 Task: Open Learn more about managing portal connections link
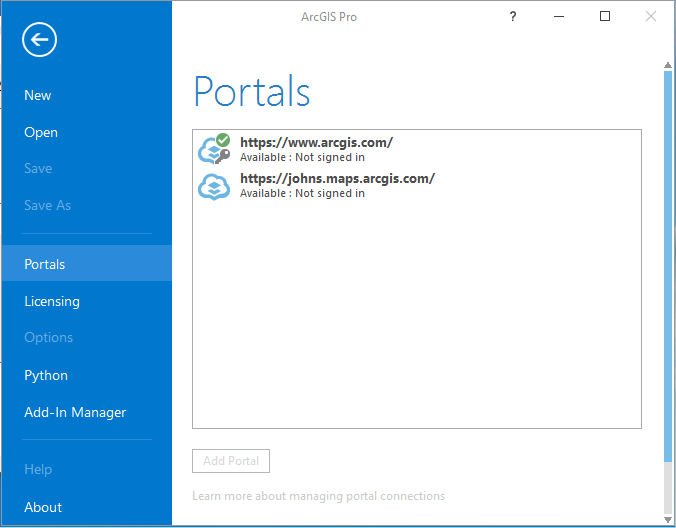(319, 496)
